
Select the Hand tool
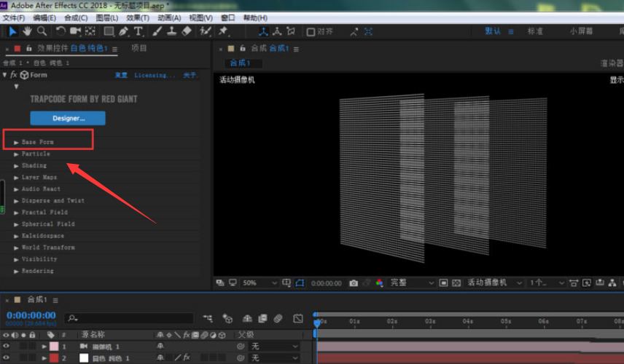pos(27,31)
